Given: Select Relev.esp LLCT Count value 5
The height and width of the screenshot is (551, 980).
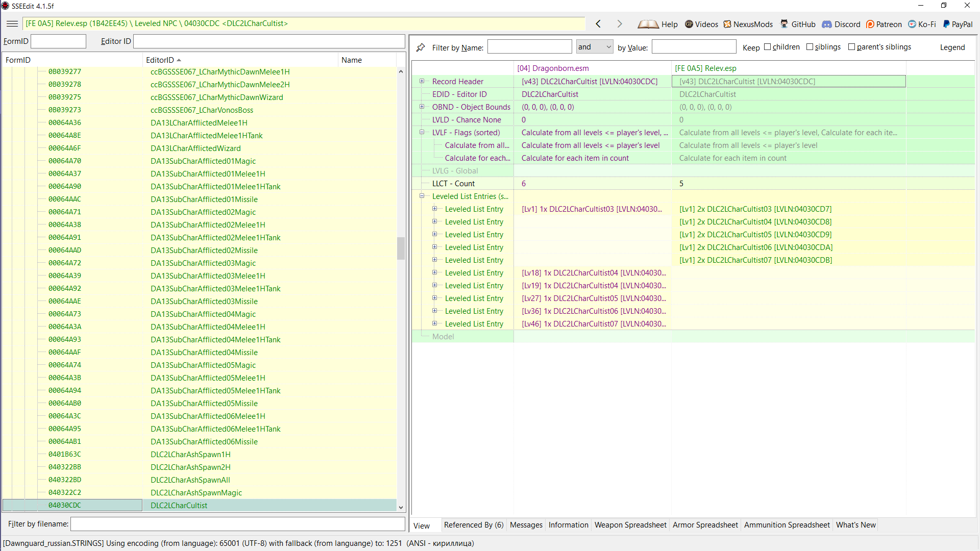Looking at the screenshot, I should pos(789,184).
